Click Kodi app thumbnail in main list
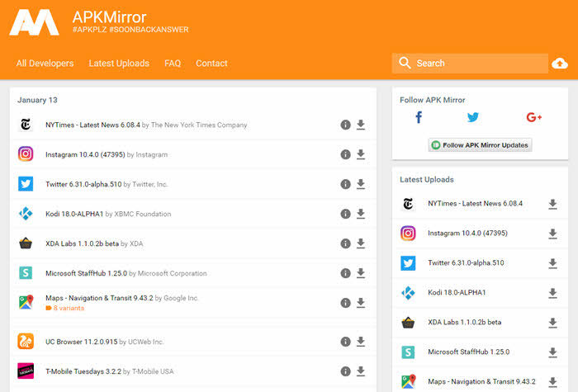This screenshot has width=578, height=392. click(26, 213)
